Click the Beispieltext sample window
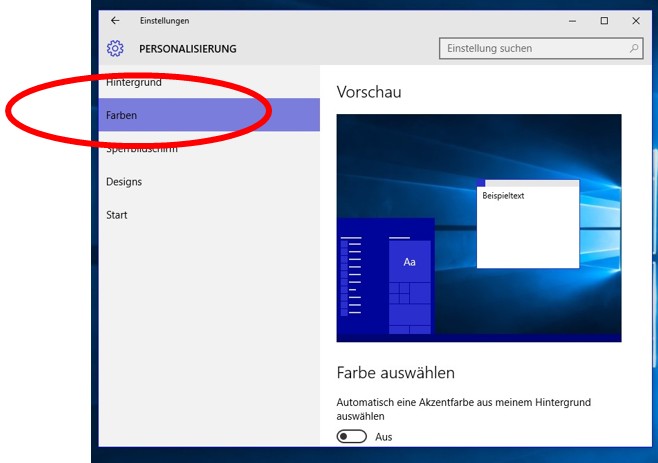Image resolution: width=658 pixels, height=463 pixels. (x=527, y=227)
